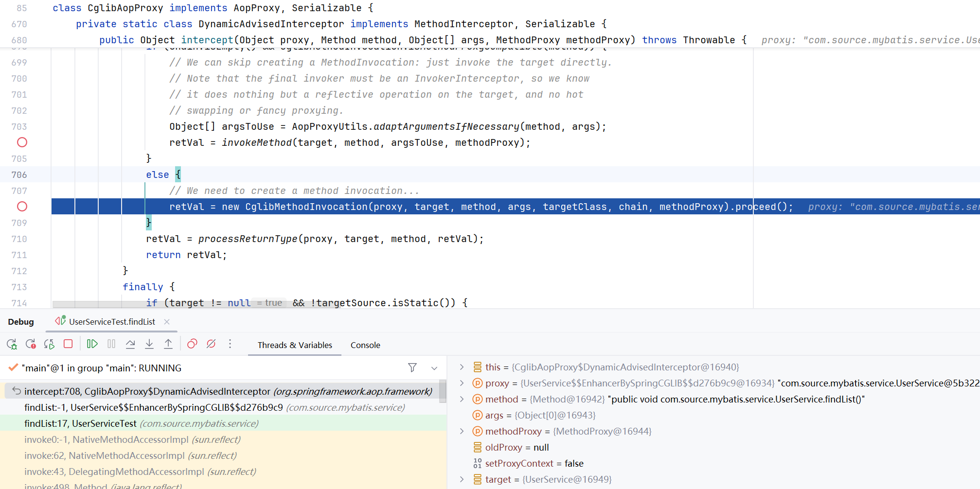Click the checkmark icon beside the main thread

(x=13, y=367)
